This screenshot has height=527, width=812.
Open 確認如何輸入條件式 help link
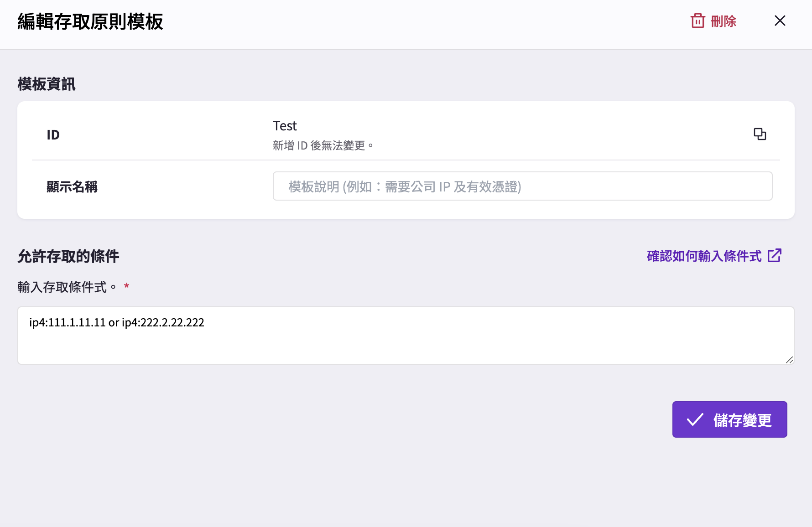coord(714,256)
